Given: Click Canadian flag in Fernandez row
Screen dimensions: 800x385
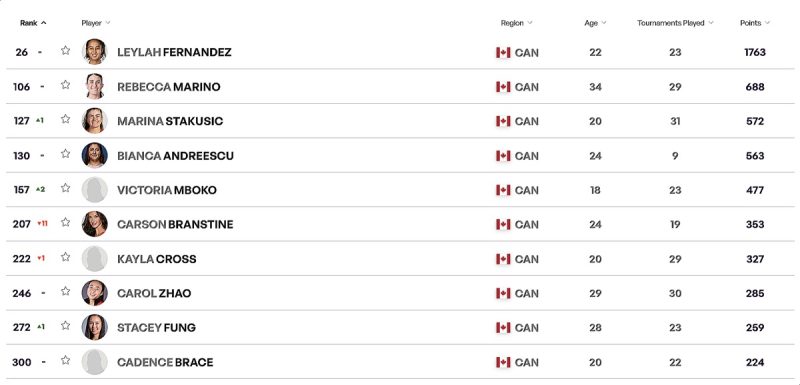Looking at the screenshot, I should click(503, 53).
